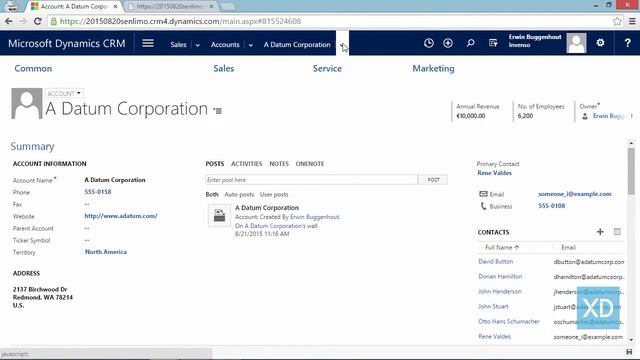Click the post entry document icon
Screen dimensions: 640x360
219,215
